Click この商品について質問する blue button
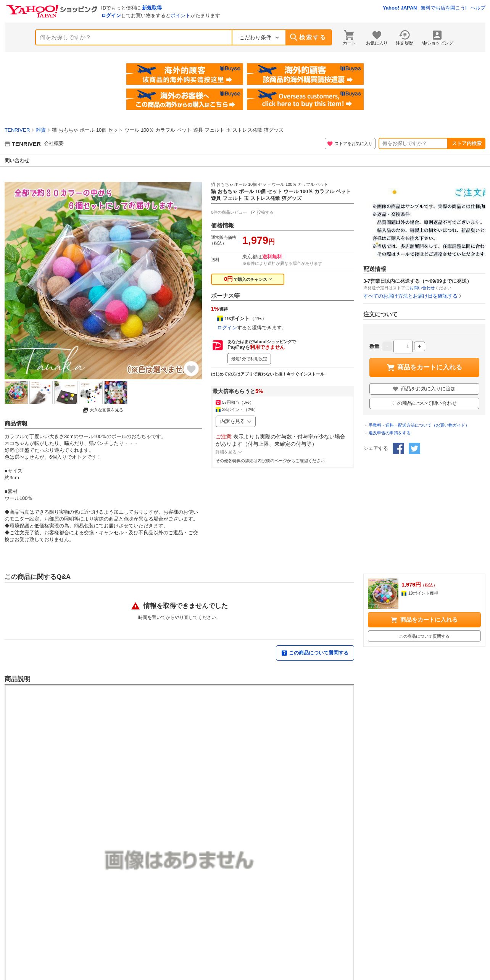490x980 pixels. tap(315, 653)
